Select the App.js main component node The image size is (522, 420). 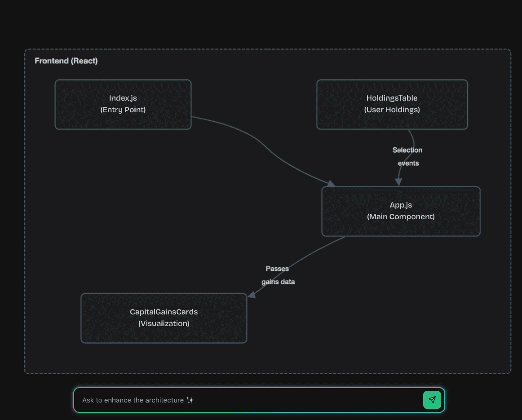click(401, 211)
